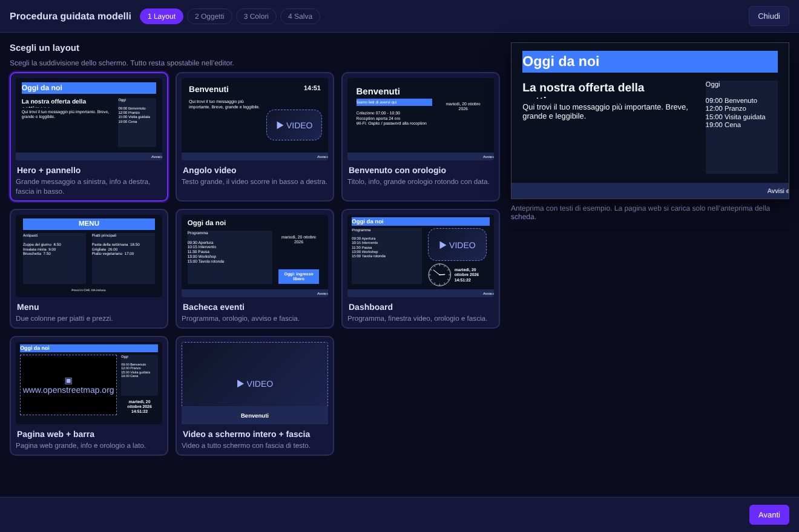
Task: Click the 'Anteprima con testi di esempio' note
Action: [640, 212]
